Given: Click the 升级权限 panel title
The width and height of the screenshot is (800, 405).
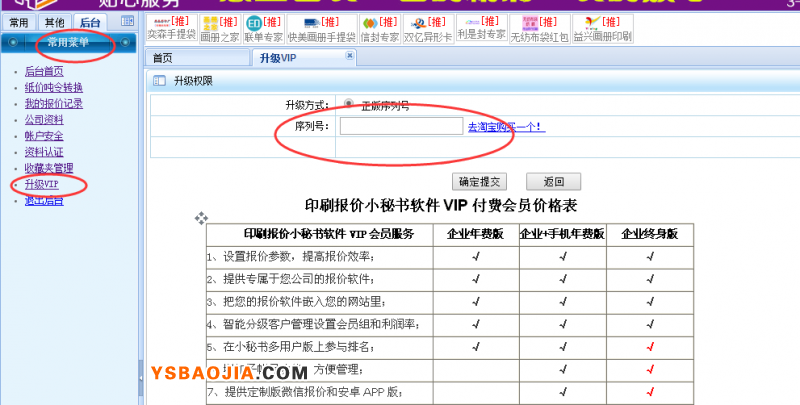Looking at the screenshot, I should [193, 81].
